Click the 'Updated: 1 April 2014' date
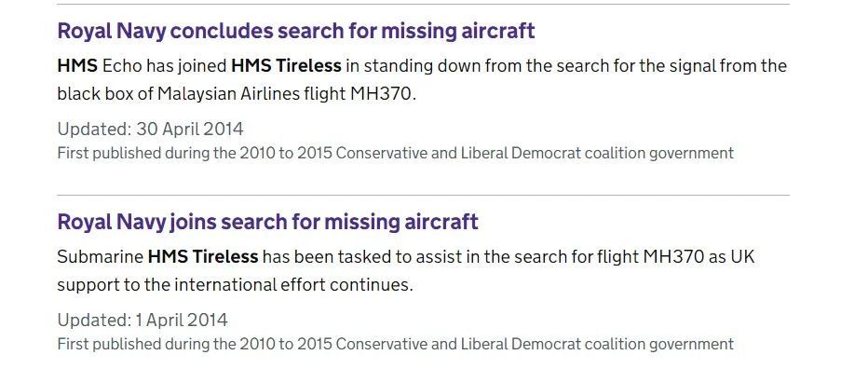This screenshot has height=382, width=868. pyautogui.click(x=142, y=320)
